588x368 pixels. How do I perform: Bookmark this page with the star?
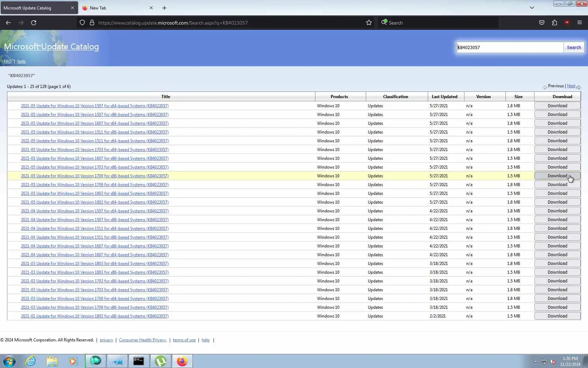point(369,23)
